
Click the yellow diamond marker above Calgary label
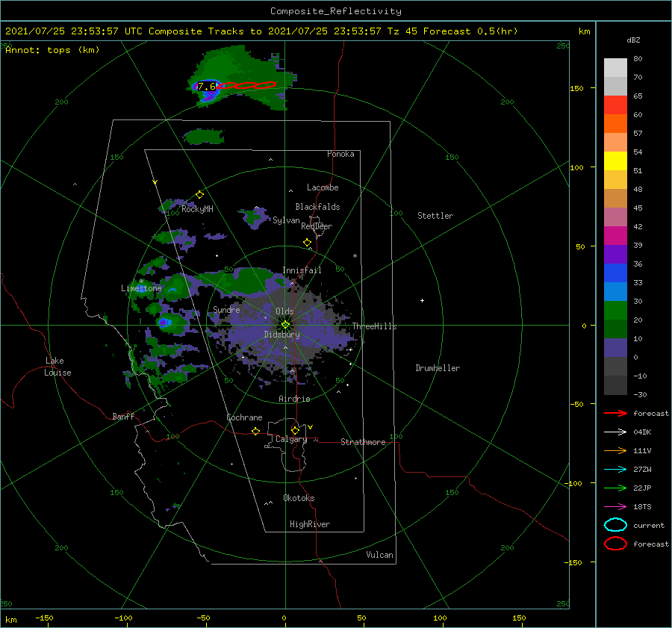click(295, 430)
